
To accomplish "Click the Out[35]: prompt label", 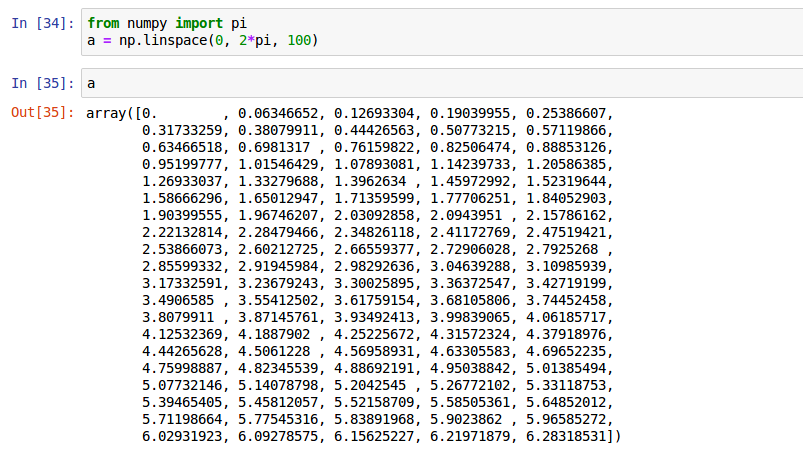I will click(x=43, y=113).
